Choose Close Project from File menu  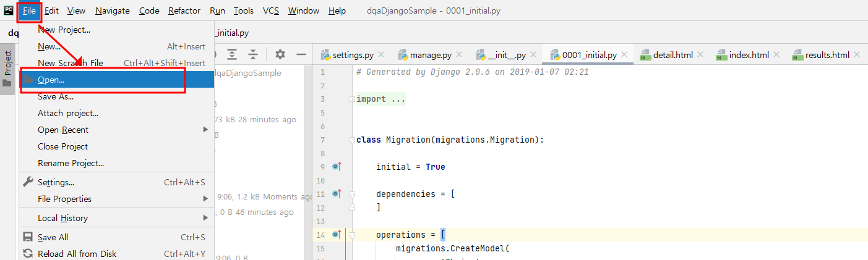click(117, 146)
